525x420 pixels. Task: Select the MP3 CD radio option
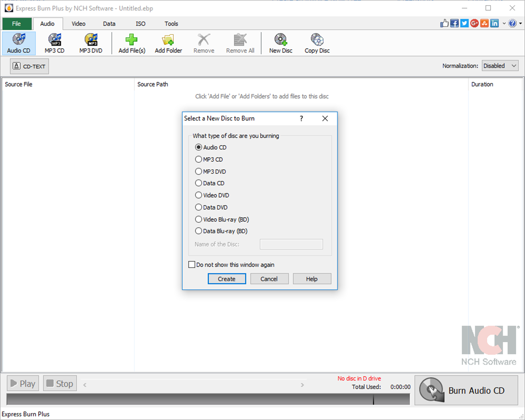pyautogui.click(x=198, y=159)
